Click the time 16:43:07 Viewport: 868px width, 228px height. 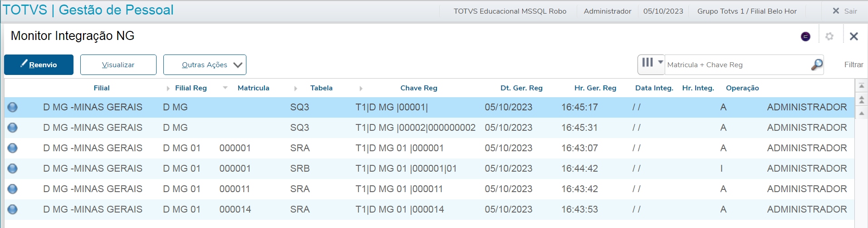point(579,148)
